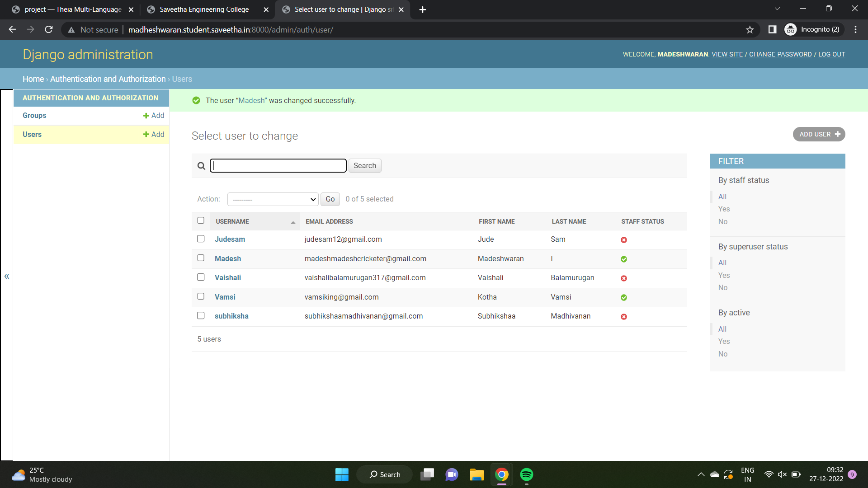The image size is (868, 488).
Task: Open the user Vamsi link
Action: point(225,297)
